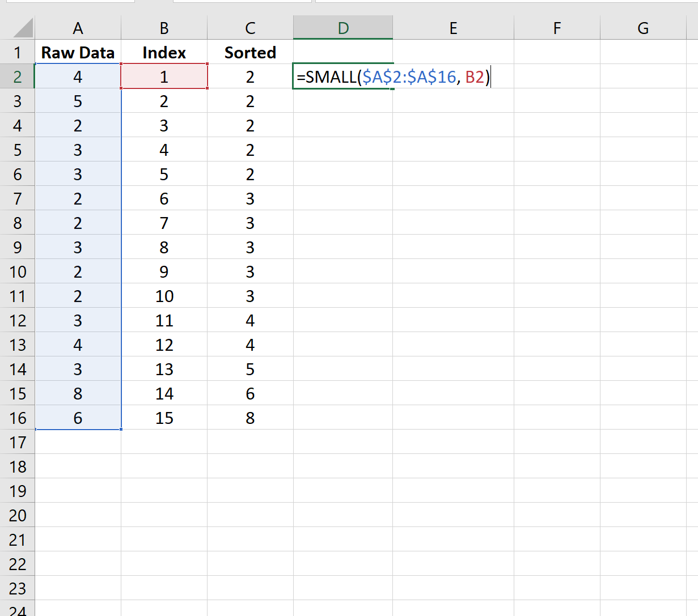The width and height of the screenshot is (698, 616).
Task: Click empty cell D3
Action: 343,101
